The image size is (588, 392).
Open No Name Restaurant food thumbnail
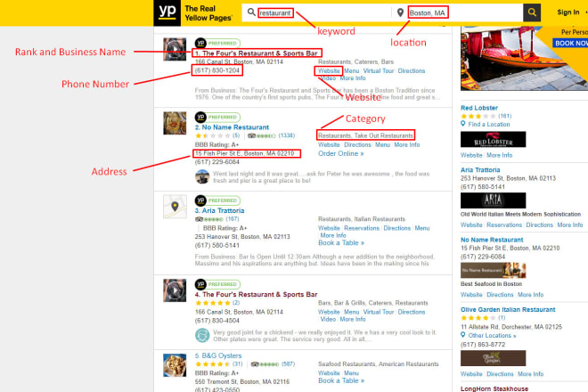point(175,123)
